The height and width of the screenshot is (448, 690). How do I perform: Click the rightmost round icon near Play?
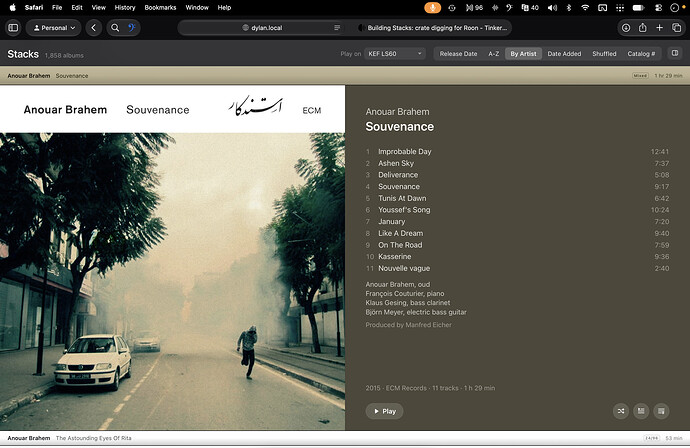pos(661,411)
